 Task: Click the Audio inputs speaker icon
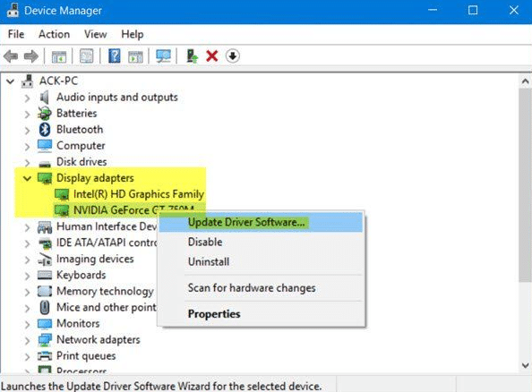(45, 98)
